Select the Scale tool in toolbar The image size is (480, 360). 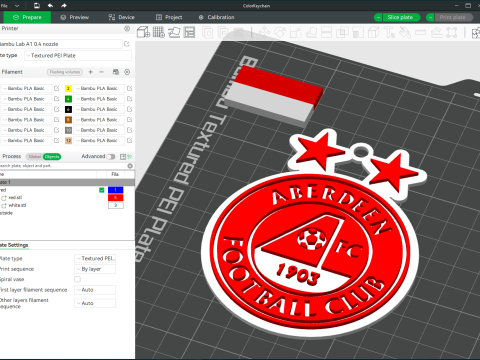[295, 33]
